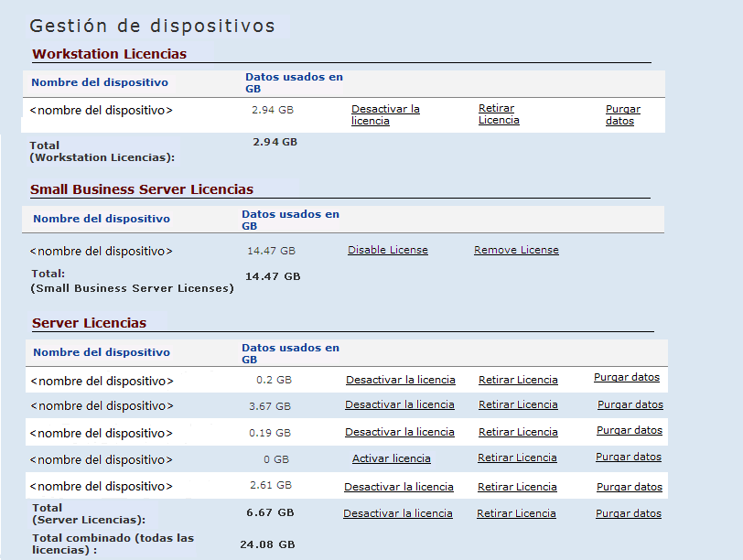The width and height of the screenshot is (743, 560).
Task: Desactivar la licencia for the 2.61 GB server
Action: pos(399,487)
